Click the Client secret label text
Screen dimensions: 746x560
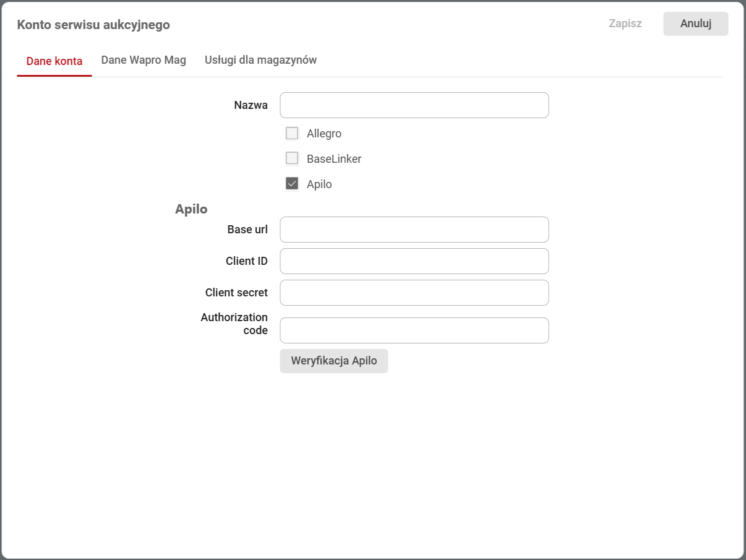236,293
